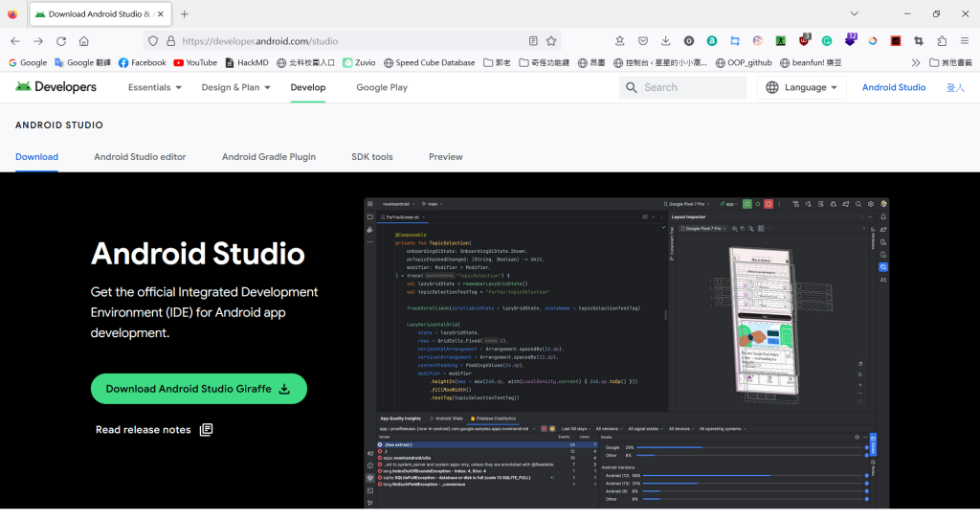Switch to the Android Studio editor tab
The width and height of the screenshot is (980, 521).
(140, 157)
